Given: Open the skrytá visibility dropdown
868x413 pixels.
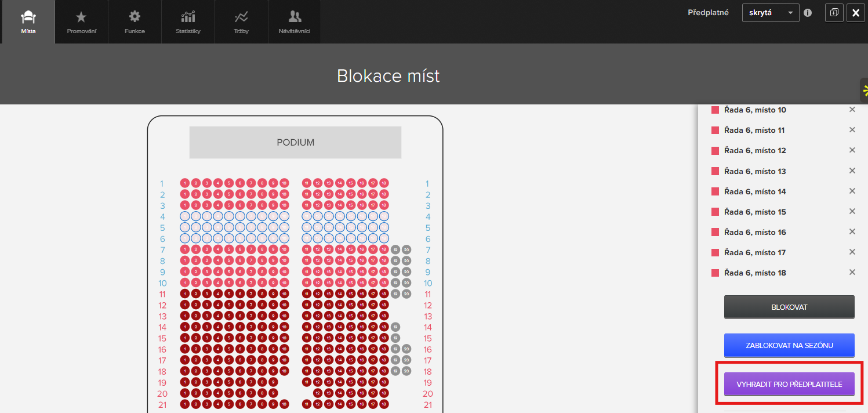Looking at the screenshot, I should tap(770, 12).
